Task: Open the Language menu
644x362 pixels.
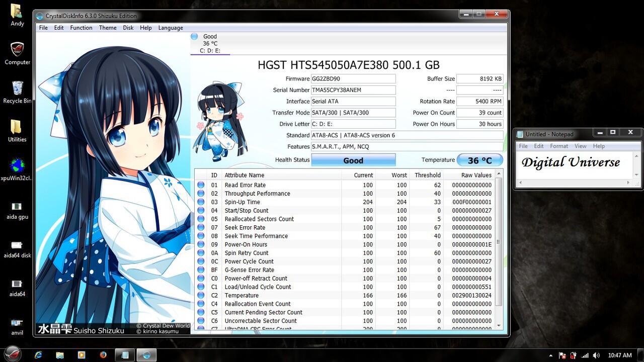Action: tap(171, 28)
